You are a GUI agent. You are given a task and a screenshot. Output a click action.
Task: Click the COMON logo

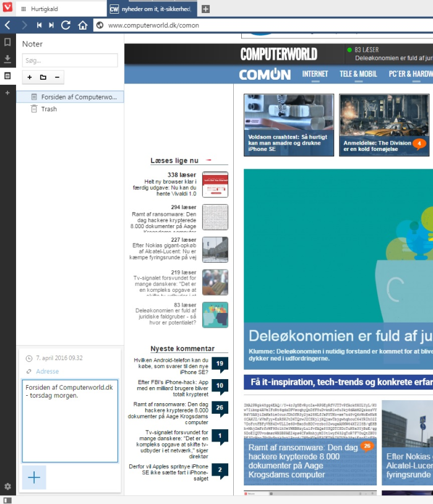tap(265, 74)
